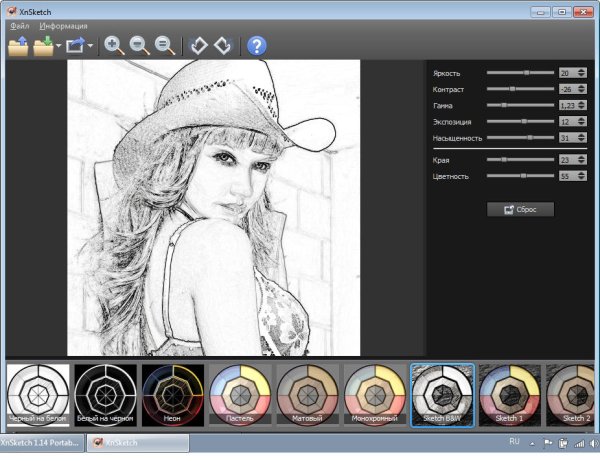Click the export/share image icon
The width and height of the screenshot is (600, 461).
(x=76, y=46)
